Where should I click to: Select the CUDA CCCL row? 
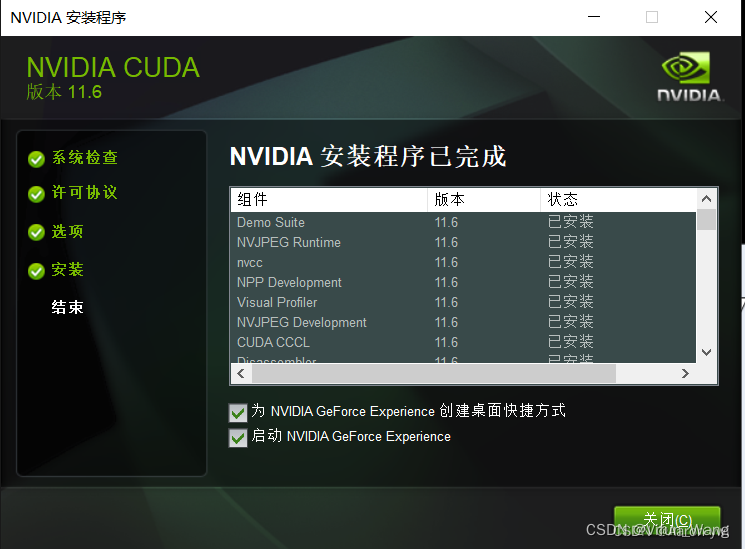[463, 342]
